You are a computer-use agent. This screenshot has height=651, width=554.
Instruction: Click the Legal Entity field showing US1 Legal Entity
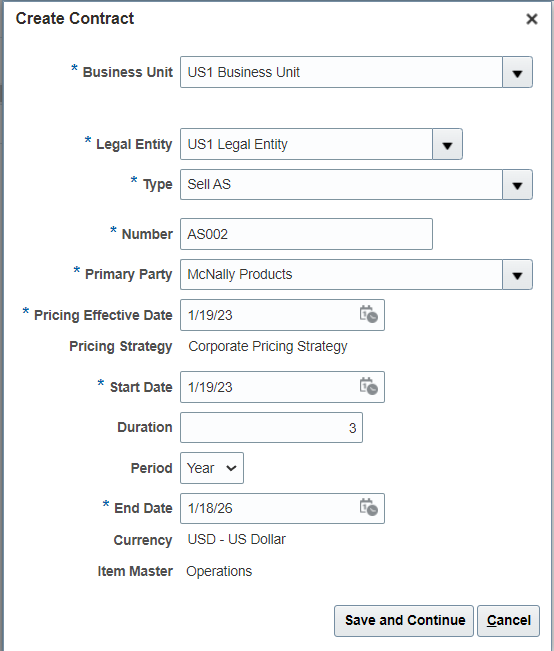click(x=306, y=144)
